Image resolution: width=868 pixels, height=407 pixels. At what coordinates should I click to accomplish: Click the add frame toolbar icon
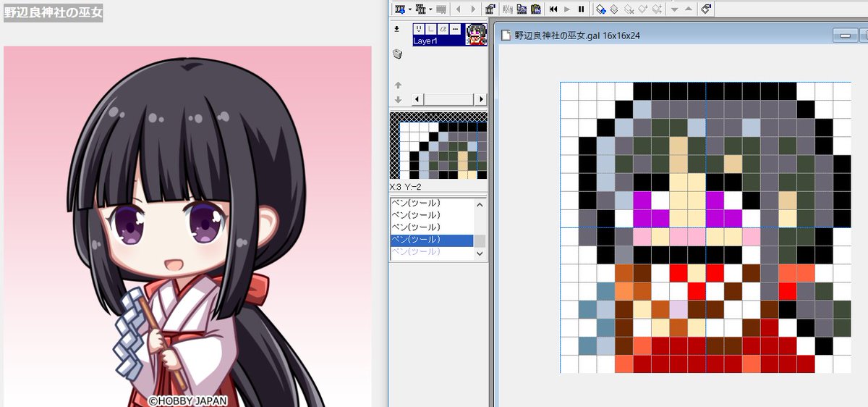(399, 9)
